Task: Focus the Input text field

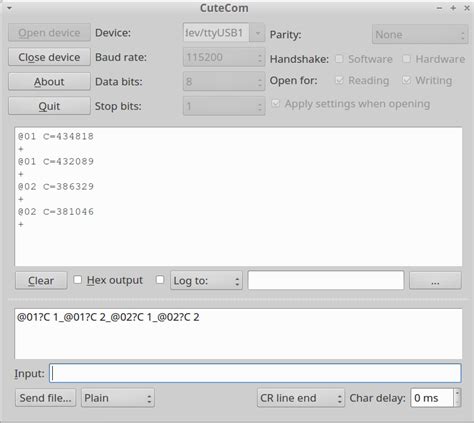Action: tap(255, 373)
